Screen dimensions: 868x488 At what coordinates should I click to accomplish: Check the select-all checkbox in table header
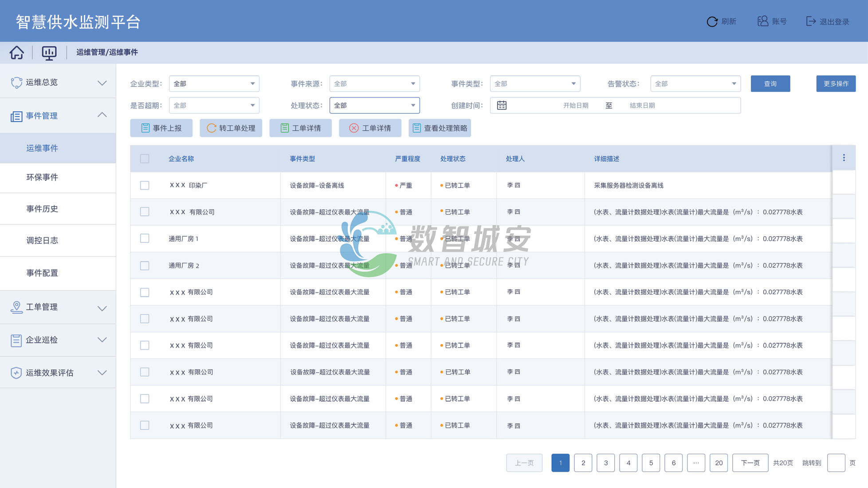click(x=145, y=159)
